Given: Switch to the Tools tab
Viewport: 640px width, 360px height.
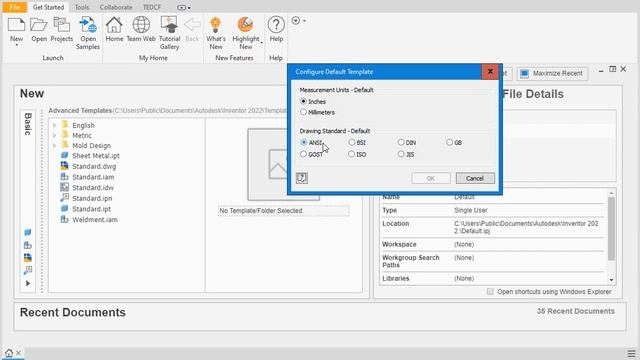Looking at the screenshot, I should (x=82, y=7).
